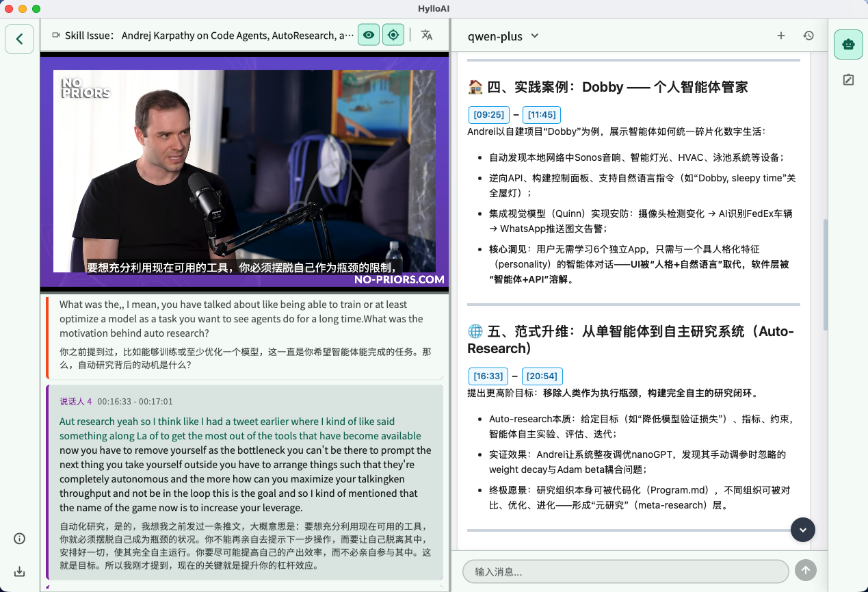The image size is (868, 592).
Task: Send the message with arrow button
Action: (806, 571)
